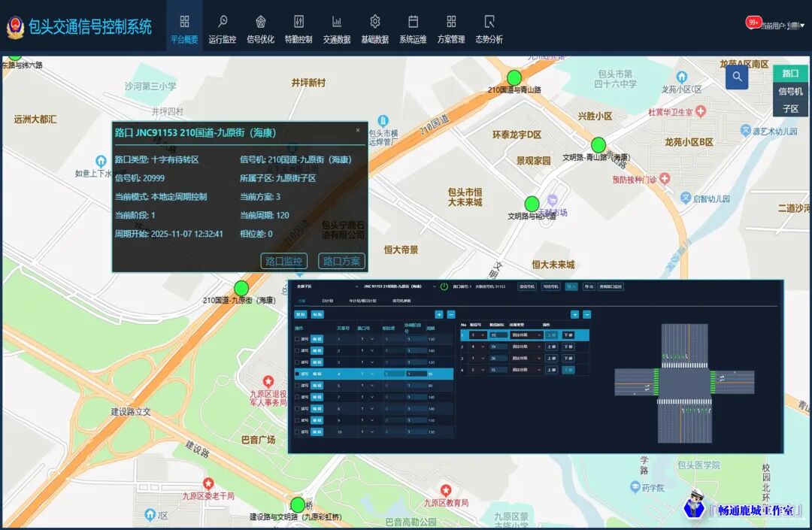Viewport: 812px width, 530px height.
Task: Open the 99+ notifications badge
Action: tap(753, 23)
